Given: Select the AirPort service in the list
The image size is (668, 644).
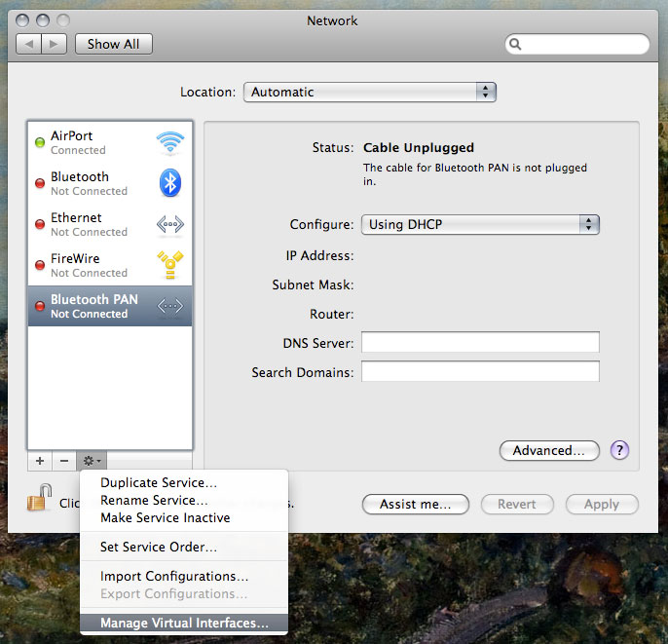Looking at the screenshot, I should [110, 142].
